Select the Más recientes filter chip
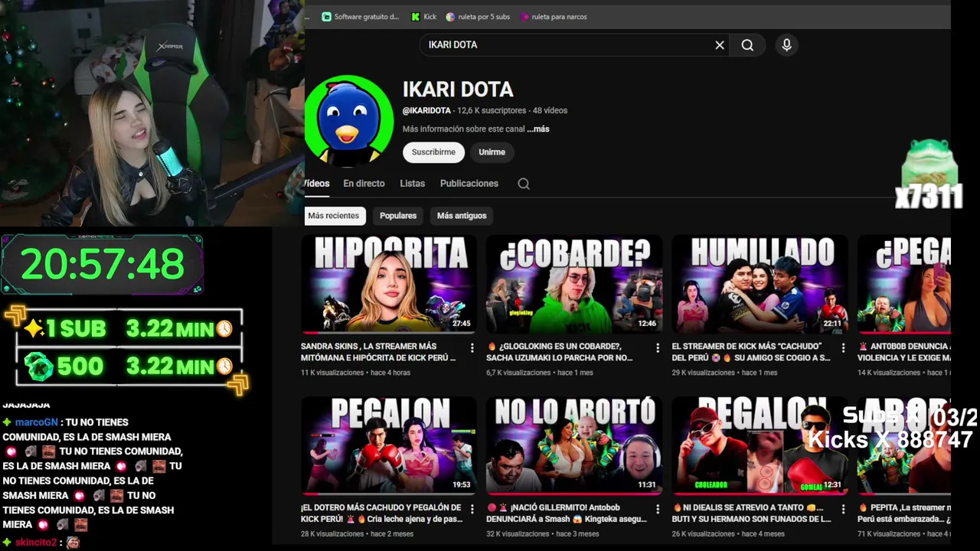 (x=334, y=216)
